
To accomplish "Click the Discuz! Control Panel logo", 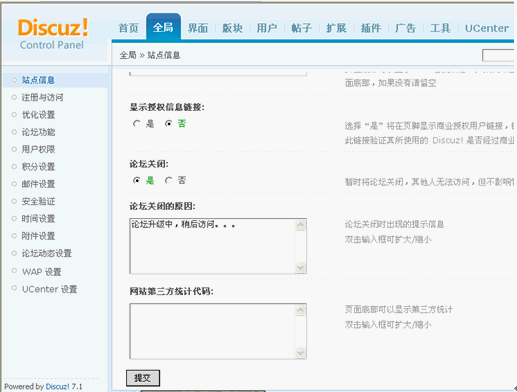I will coord(53,34).
